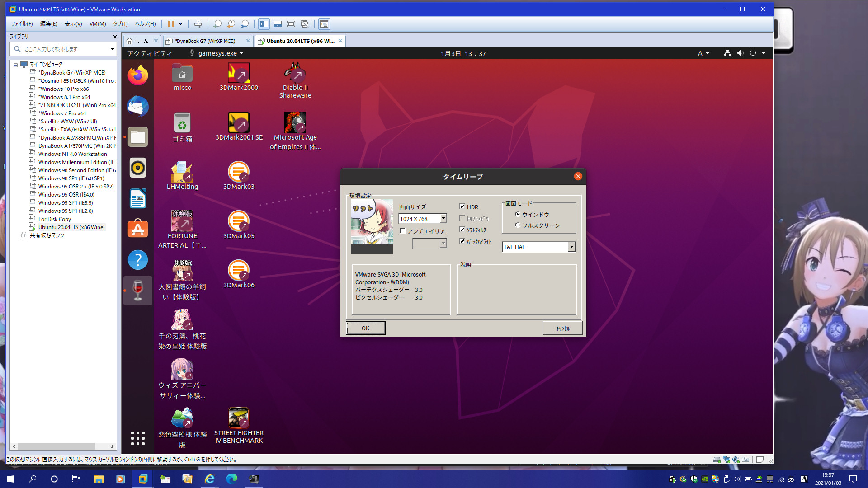The image size is (868, 488).
Task: Select Windows NT 4.0 Workstation in library
Action: (x=72, y=154)
